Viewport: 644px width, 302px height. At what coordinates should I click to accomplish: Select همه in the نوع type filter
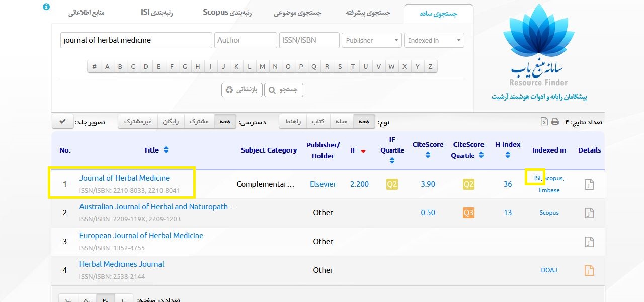pos(364,121)
